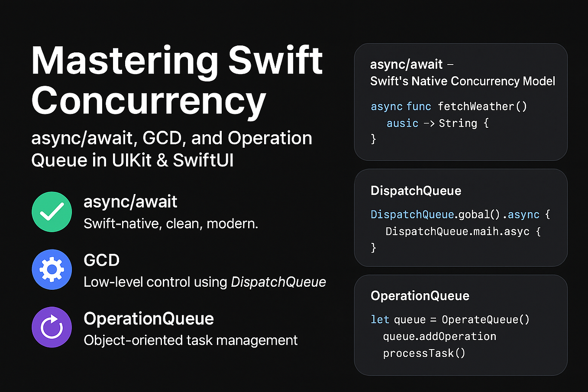Collapse the OperationQueue code card
This screenshot has width=588, height=392.
(x=461, y=324)
